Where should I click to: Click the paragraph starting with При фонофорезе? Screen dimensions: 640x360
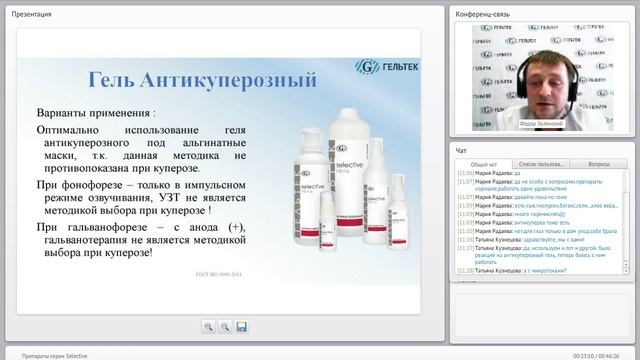tap(141, 198)
